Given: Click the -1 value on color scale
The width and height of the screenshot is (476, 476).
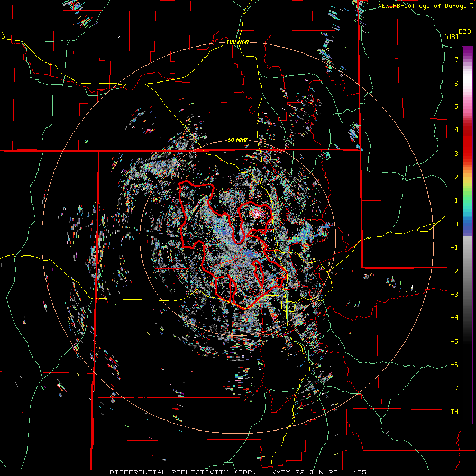Looking at the screenshot, I should tap(454, 248).
